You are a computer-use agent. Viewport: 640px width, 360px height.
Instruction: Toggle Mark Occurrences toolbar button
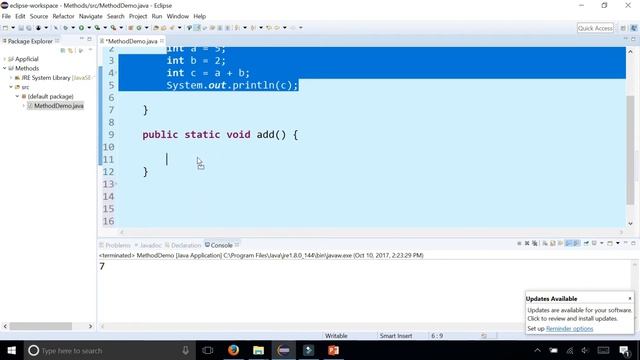tap(198, 28)
